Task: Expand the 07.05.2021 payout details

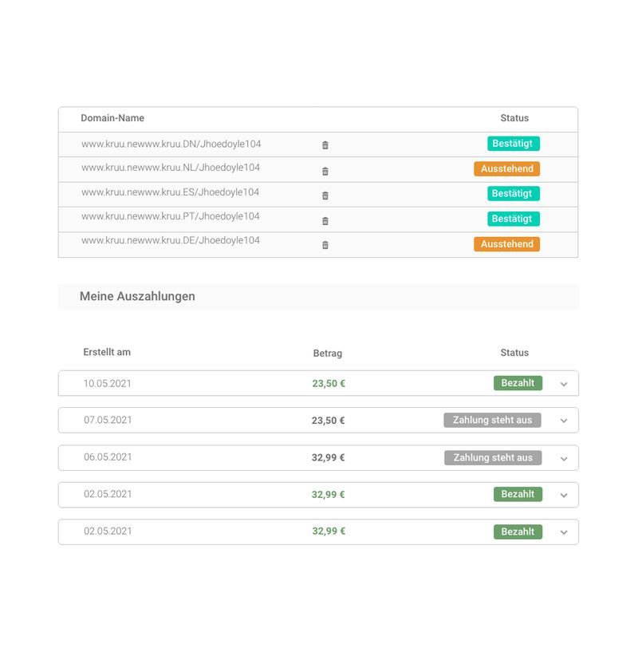Action: tap(564, 421)
